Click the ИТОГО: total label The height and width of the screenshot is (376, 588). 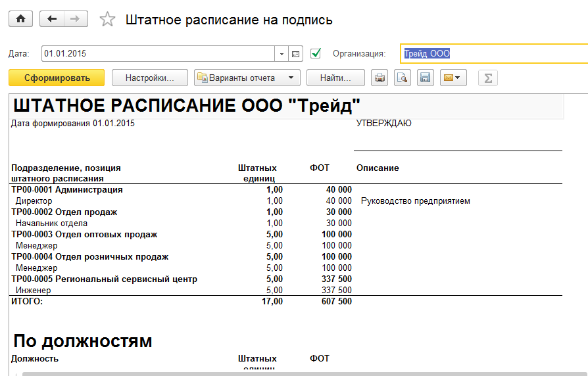click(x=27, y=302)
